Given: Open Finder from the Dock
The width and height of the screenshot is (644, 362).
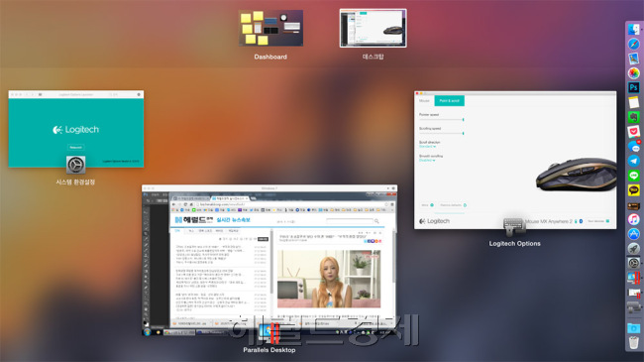Looking at the screenshot, I should 633,29.
